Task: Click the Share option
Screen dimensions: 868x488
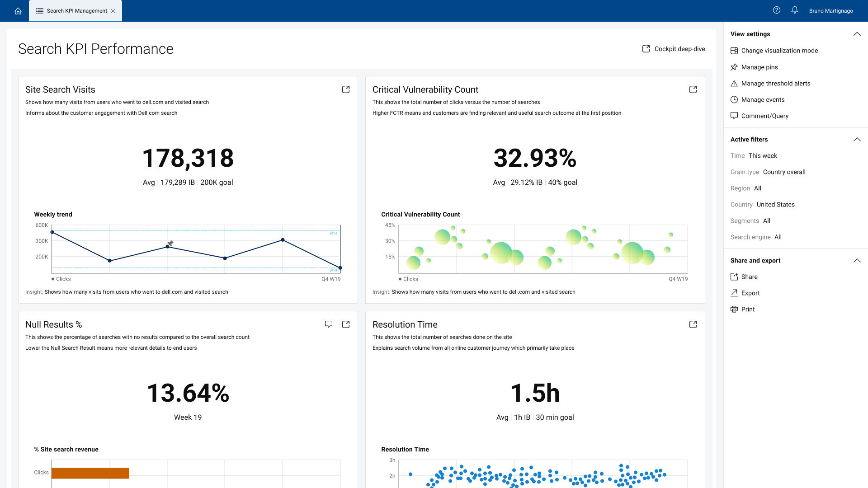Action: tap(750, 277)
